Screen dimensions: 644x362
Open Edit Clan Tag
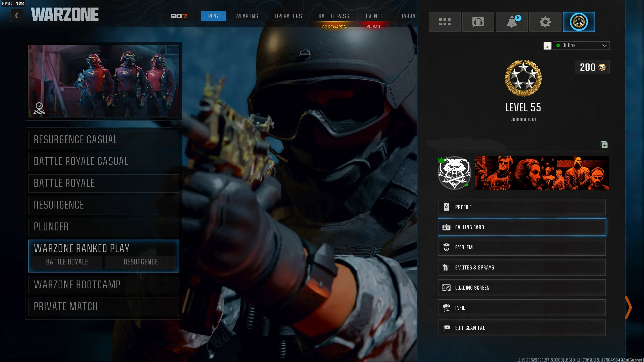[x=522, y=328]
